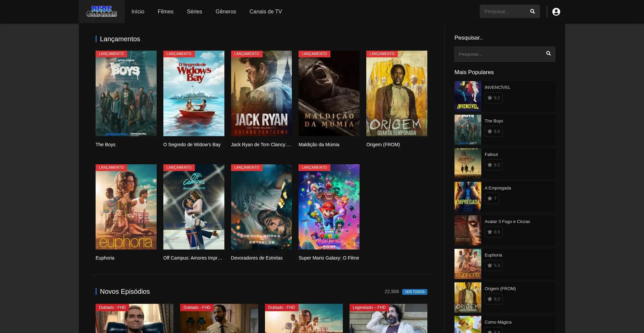Click the Origem Quarta Temporada poster
Viewport: 644px width, 333px height.
[x=397, y=93]
